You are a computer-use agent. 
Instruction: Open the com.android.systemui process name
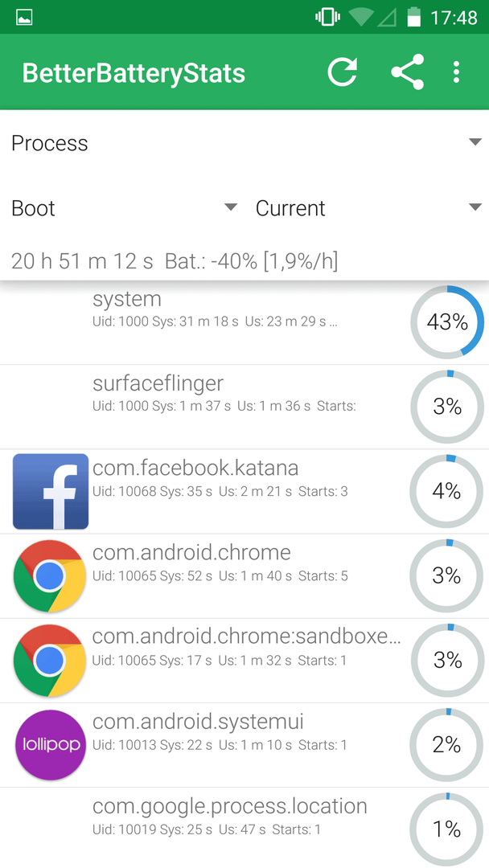[x=198, y=722]
